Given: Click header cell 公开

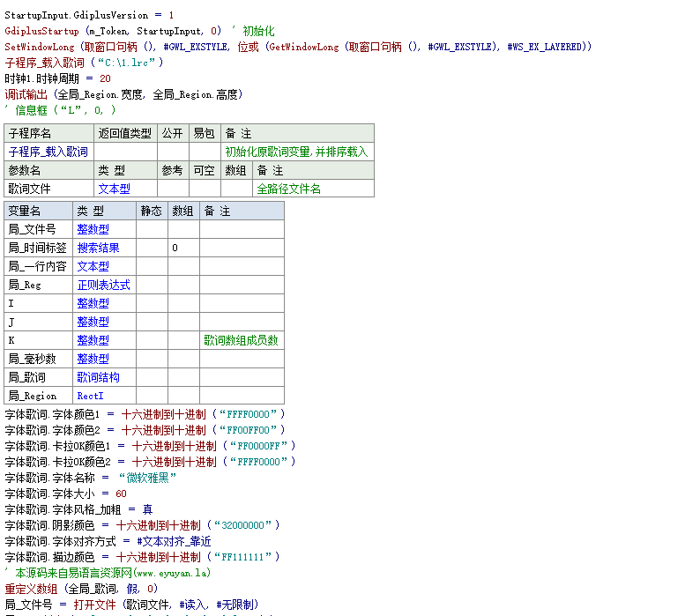Looking at the screenshot, I should [x=173, y=133].
